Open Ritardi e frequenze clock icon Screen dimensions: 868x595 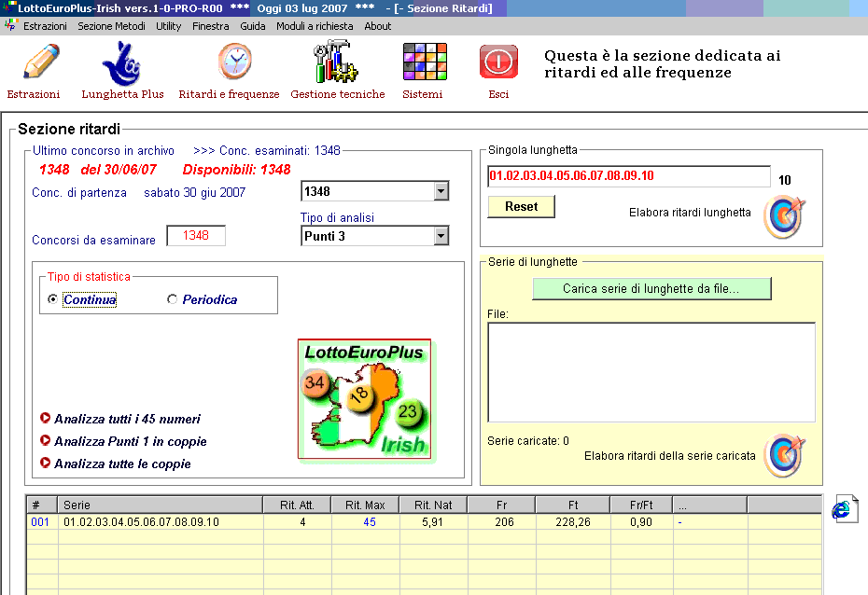click(235, 62)
